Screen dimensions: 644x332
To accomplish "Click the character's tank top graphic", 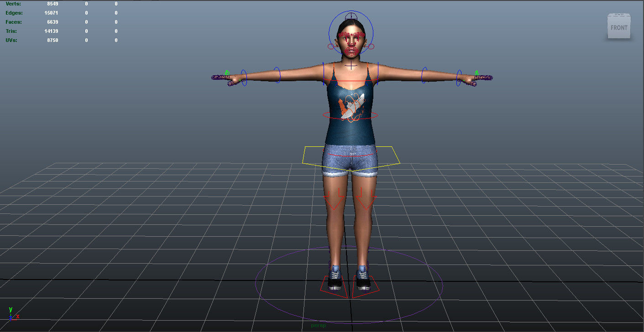I will (x=351, y=108).
